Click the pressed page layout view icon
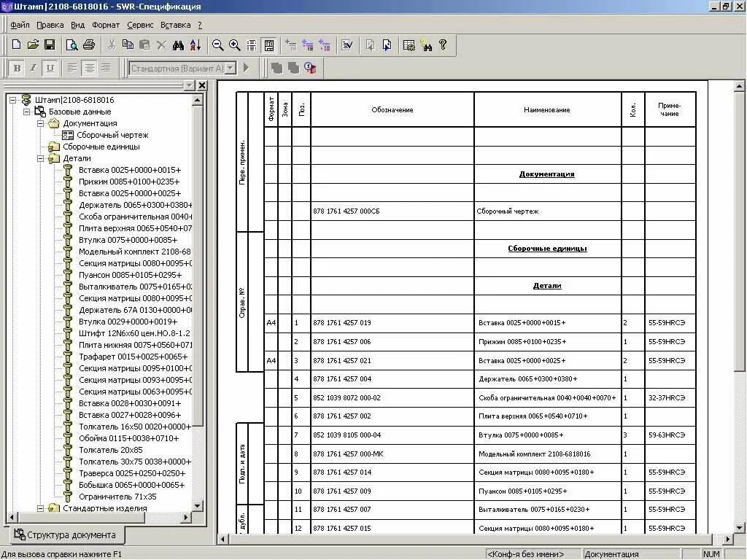 [269, 45]
